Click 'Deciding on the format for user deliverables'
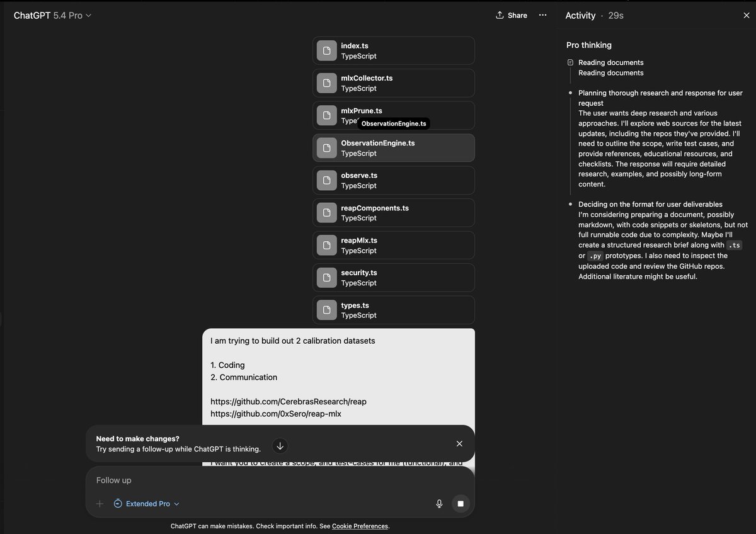756x534 pixels. [650, 204]
